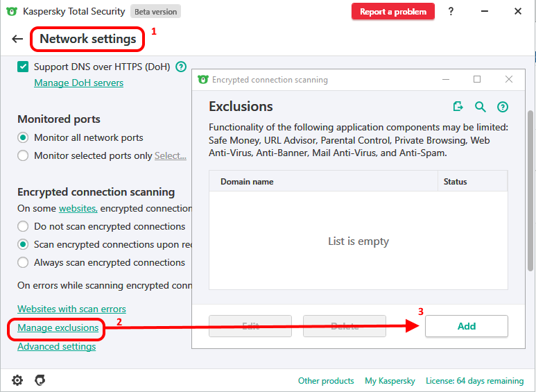The height and width of the screenshot is (392, 536).
Task: Click the Exclusions heading
Action: (x=241, y=107)
